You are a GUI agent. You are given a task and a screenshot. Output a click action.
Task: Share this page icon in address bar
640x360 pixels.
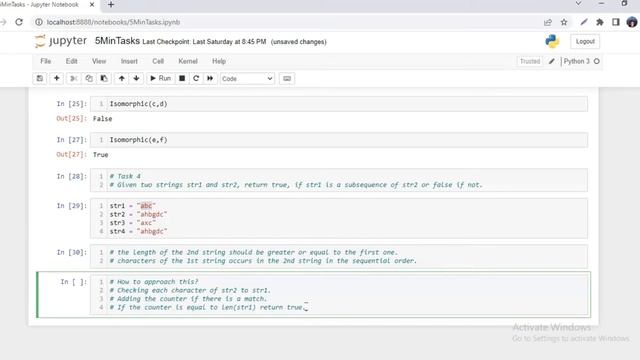(x=548, y=22)
